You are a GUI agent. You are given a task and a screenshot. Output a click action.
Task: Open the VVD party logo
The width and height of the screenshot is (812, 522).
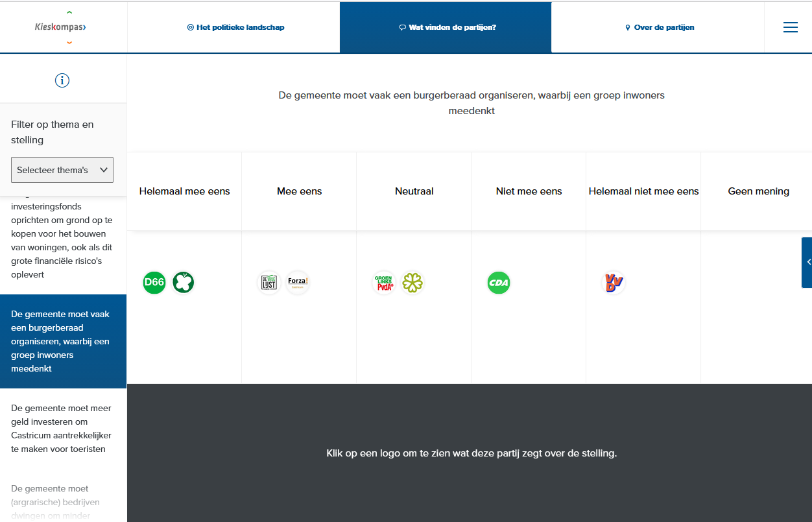click(614, 283)
